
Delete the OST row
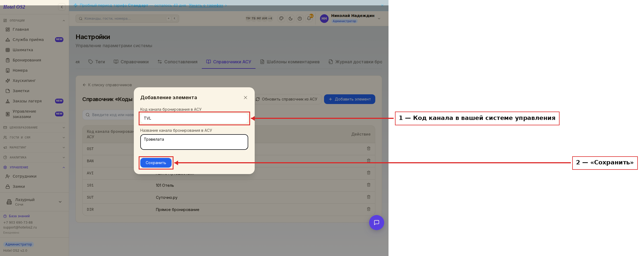369,148
